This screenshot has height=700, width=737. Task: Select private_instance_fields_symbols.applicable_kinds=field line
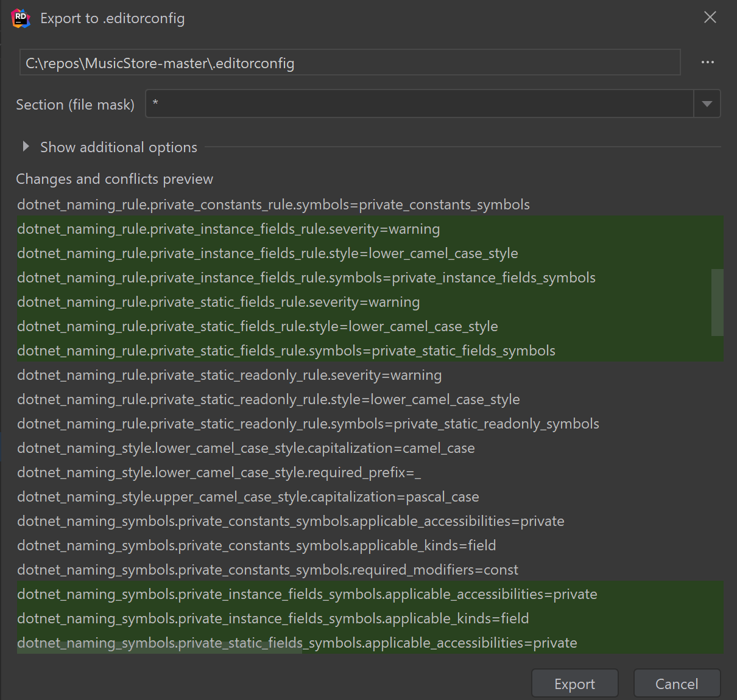pyautogui.click(x=273, y=618)
